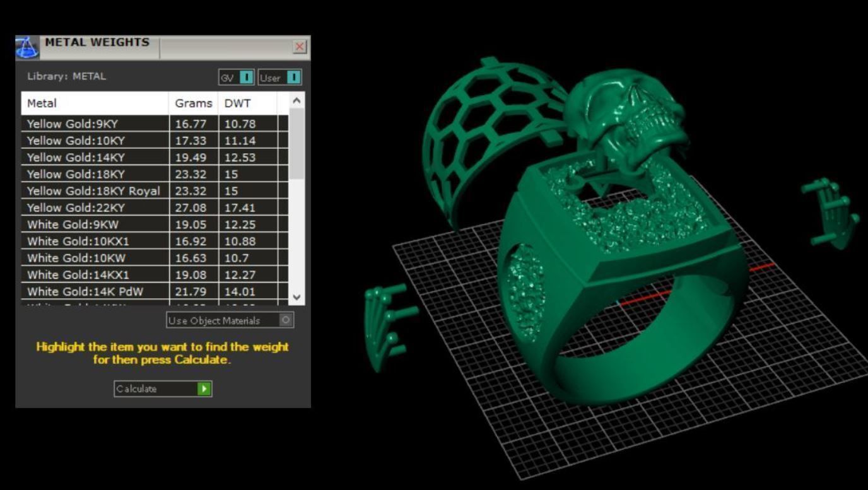
Task: Select the White Gold:14K PdW row
Action: pyautogui.click(x=155, y=291)
